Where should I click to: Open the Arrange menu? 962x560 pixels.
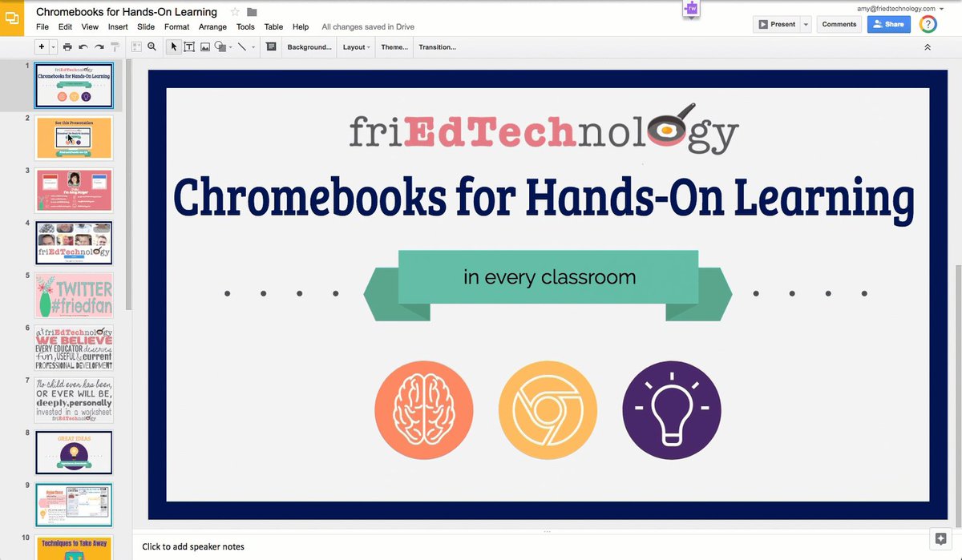coord(213,26)
